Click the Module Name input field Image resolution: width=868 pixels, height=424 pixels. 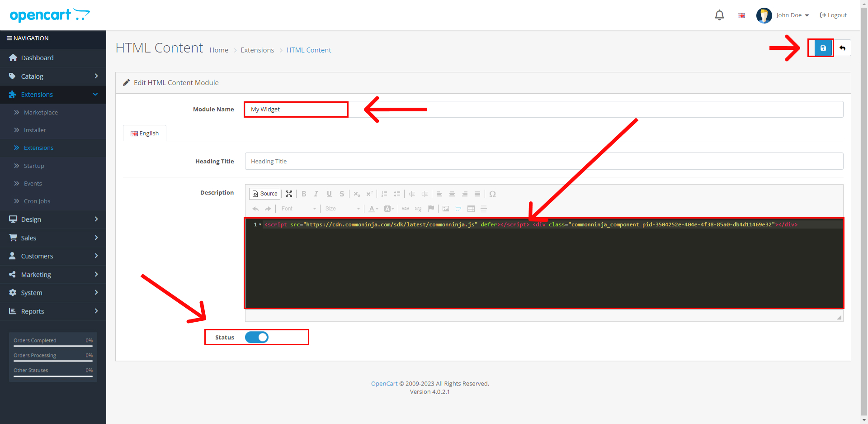(544, 109)
